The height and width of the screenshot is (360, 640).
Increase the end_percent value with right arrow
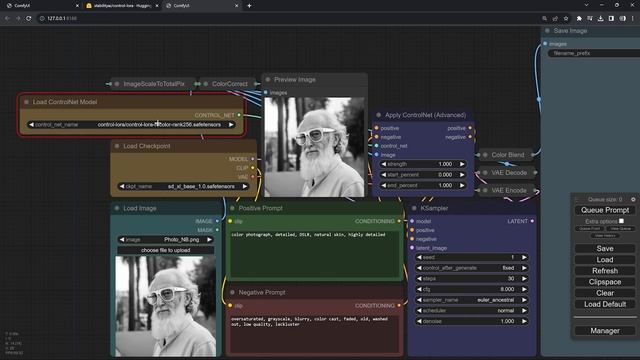point(462,185)
